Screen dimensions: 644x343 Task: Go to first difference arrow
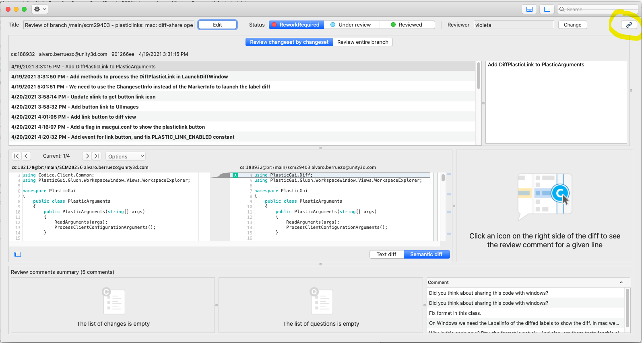[17, 156]
